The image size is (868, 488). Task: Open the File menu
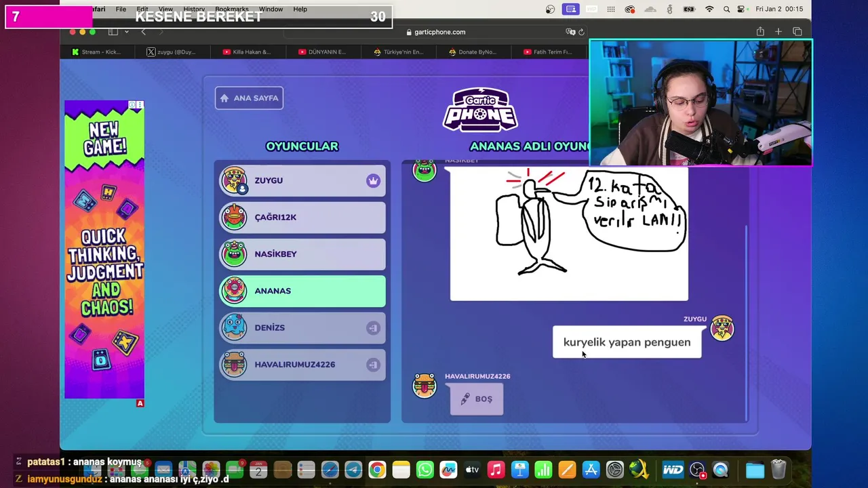click(x=121, y=9)
